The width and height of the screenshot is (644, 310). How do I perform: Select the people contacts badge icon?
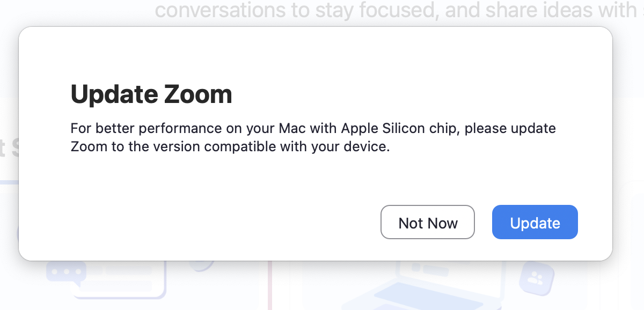pos(536,278)
